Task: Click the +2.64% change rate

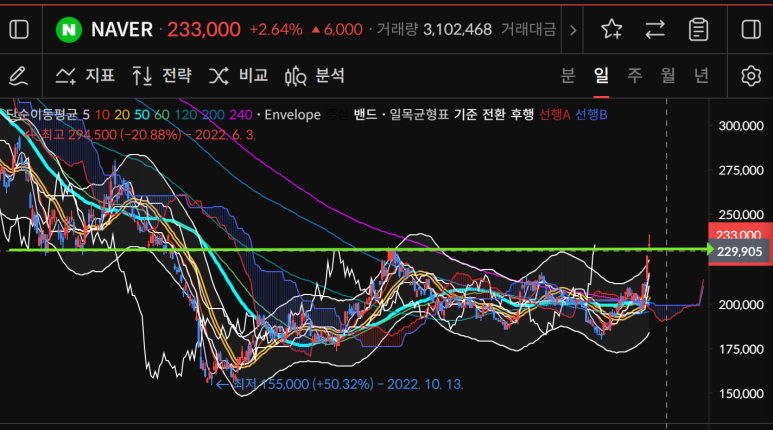Action: 276,30
